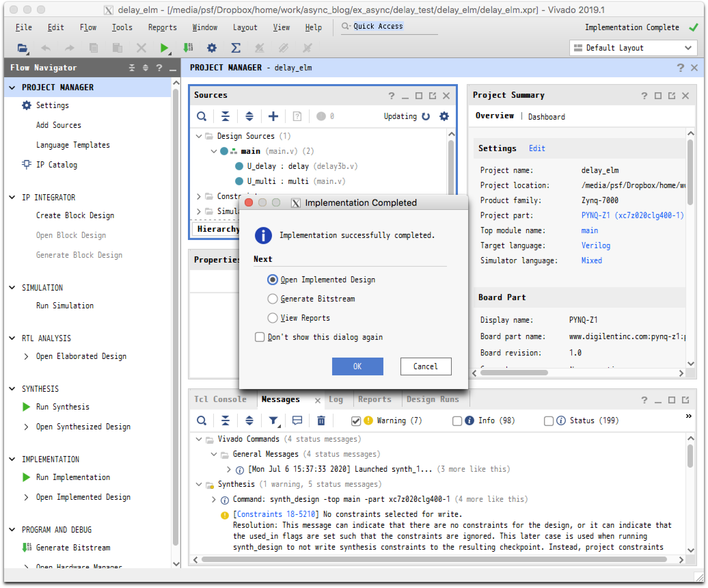
Task: Switch to the Tcl Console tab
Action: (220, 399)
